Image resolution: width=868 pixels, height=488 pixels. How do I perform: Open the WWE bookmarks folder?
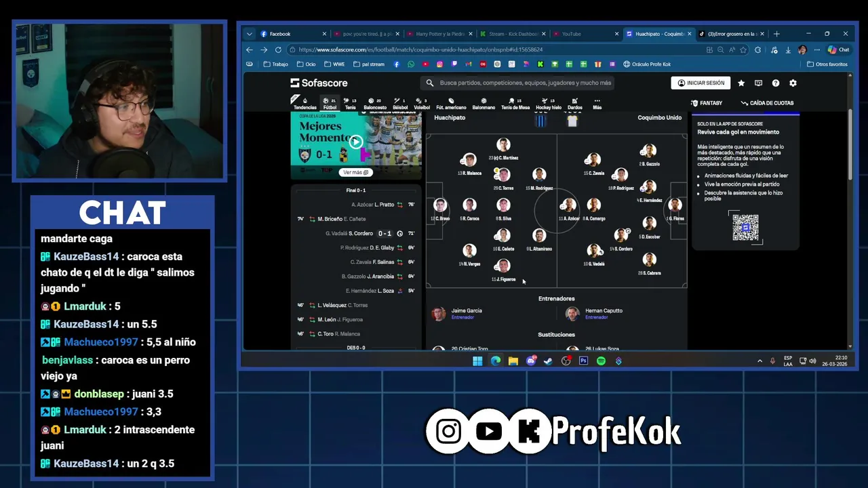click(334, 64)
